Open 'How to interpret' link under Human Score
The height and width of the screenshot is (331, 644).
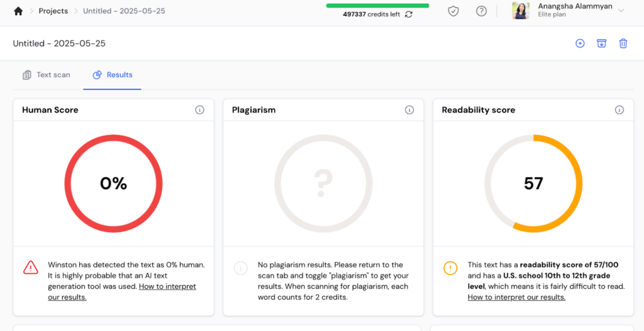click(x=167, y=286)
